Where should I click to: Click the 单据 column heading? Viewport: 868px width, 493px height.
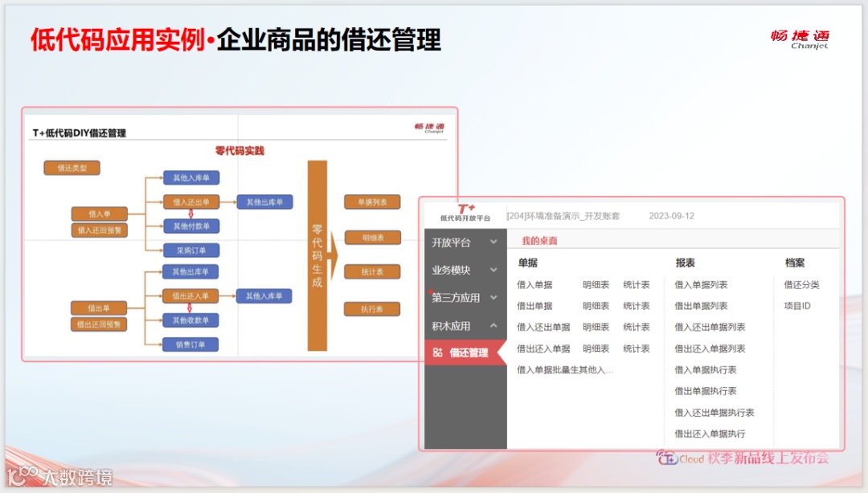pos(527,263)
